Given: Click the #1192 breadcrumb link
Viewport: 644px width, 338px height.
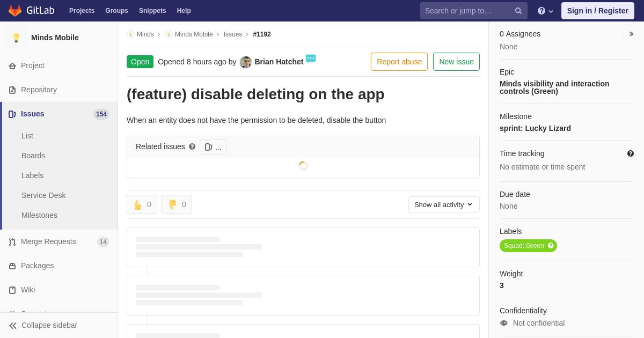Looking at the screenshot, I should pos(262,34).
